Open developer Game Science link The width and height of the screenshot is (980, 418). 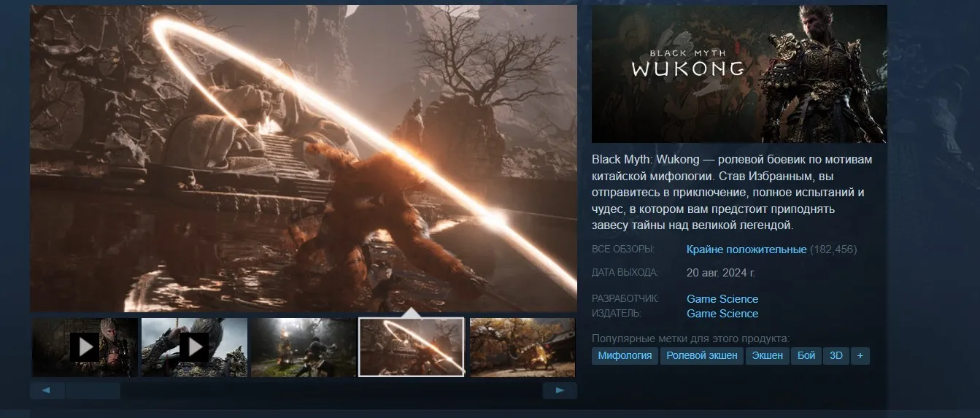[722, 299]
